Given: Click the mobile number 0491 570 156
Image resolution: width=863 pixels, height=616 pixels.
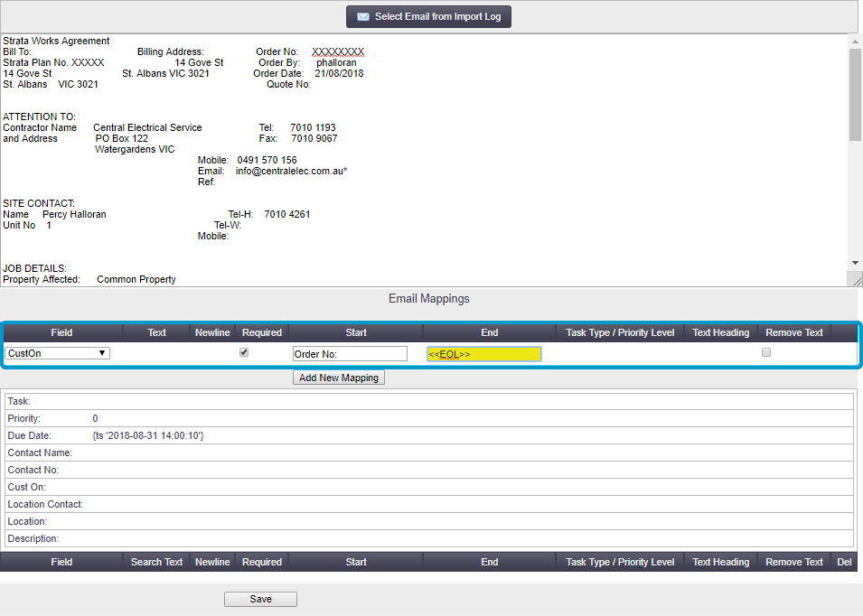Looking at the screenshot, I should point(267,160).
